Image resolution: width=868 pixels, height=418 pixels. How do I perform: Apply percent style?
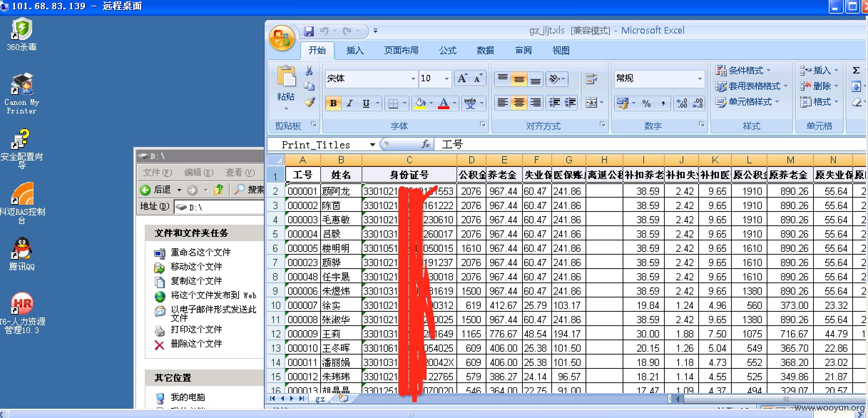646,103
